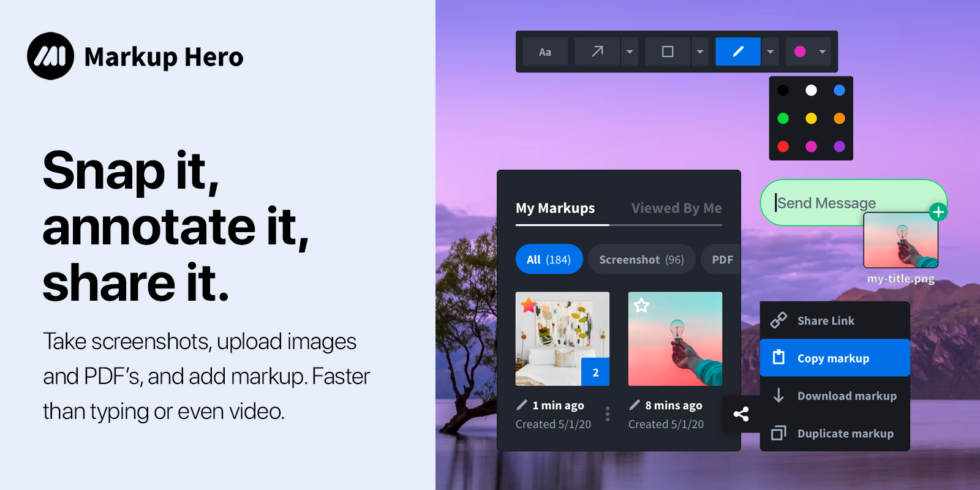Expand the pen tool dropdown
Image resolution: width=980 pixels, height=490 pixels.
point(771,52)
